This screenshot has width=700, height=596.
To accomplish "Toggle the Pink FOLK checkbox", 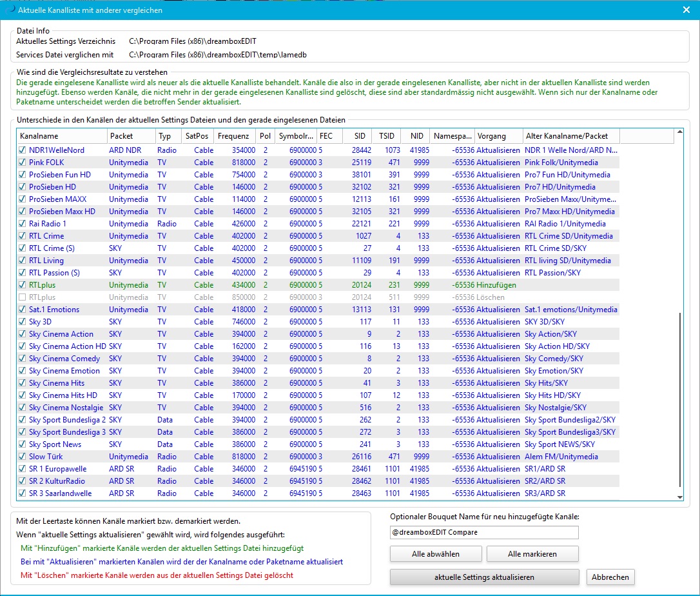I will pos(23,163).
